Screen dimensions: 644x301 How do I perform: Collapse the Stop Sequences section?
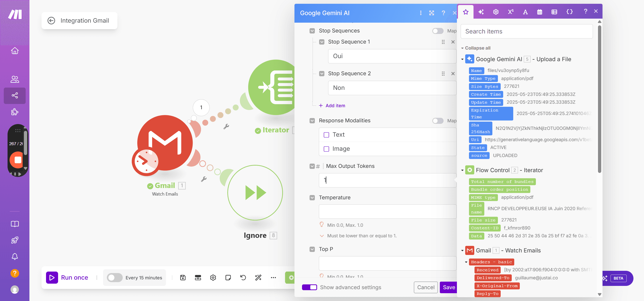(x=312, y=31)
